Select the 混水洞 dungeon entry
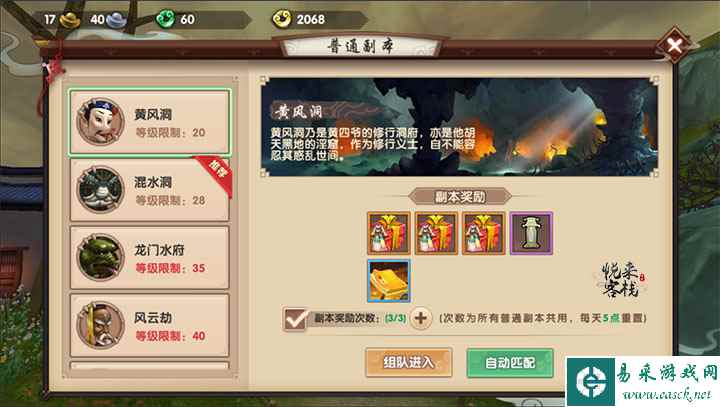The height and width of the screenshot is (407, 720). (x=150, y=190)
